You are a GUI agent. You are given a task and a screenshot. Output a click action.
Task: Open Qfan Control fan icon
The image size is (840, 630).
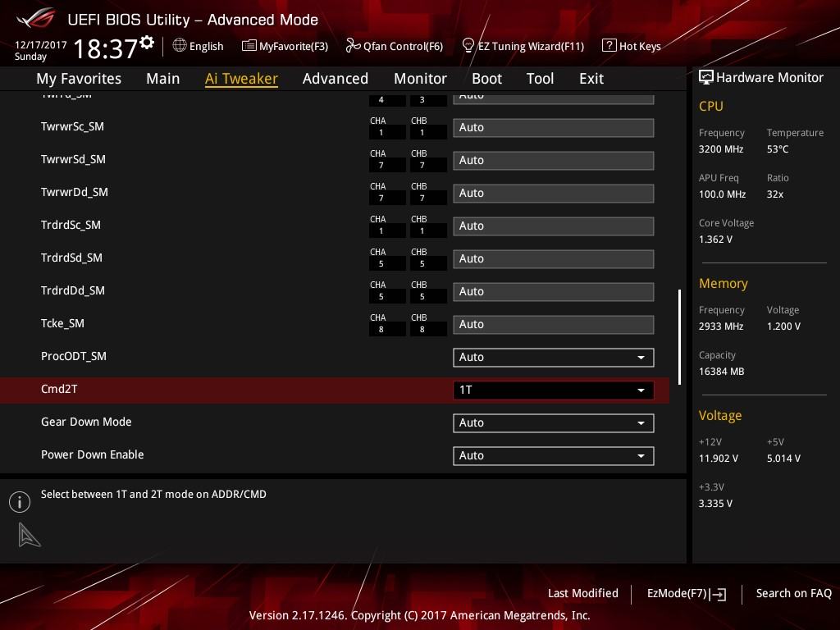353,46
